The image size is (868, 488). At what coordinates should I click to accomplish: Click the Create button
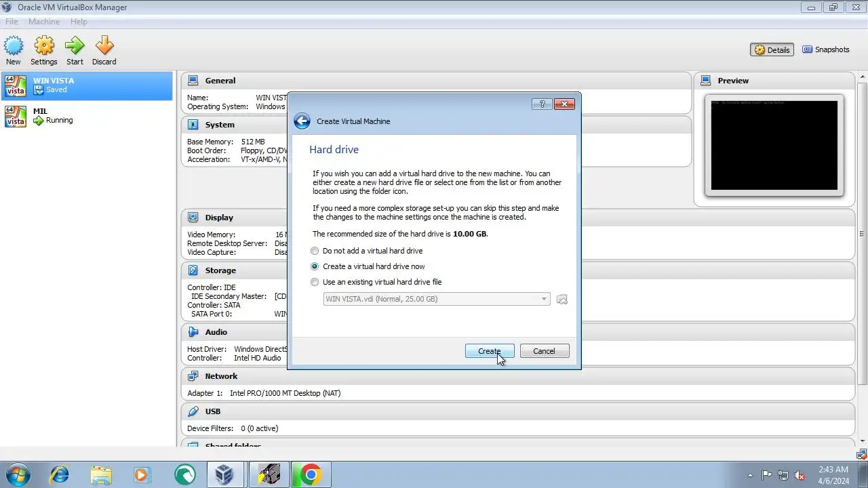coord(490,351)
